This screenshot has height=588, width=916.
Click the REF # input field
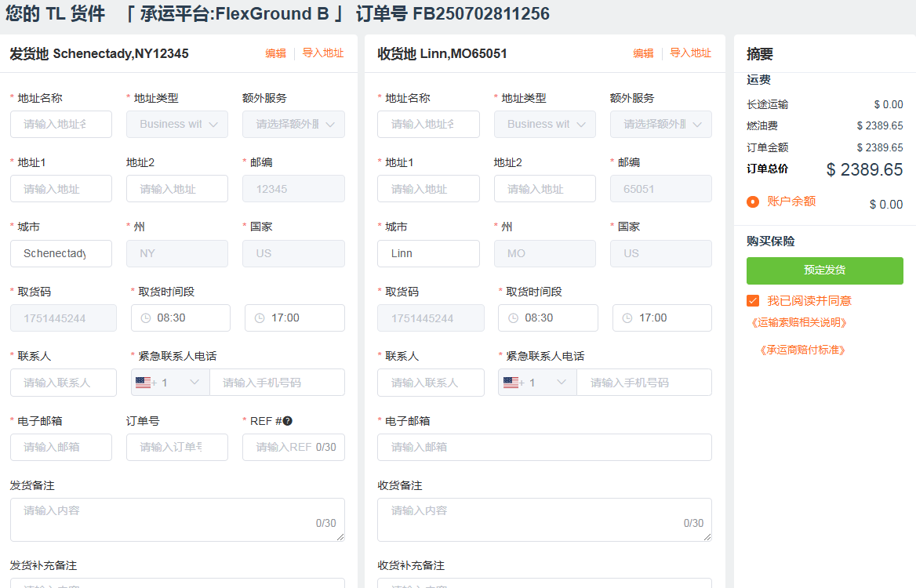click(x=294, y=448)
